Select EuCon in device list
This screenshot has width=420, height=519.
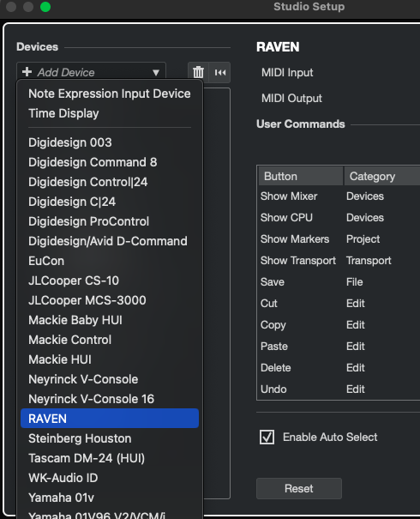110,261
